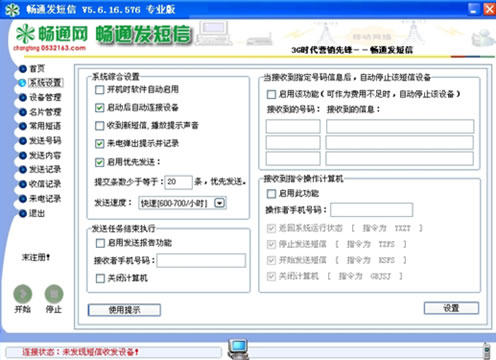Open 来电记录 in the sidebar
The image size is (496, 360).
[45, 199]
